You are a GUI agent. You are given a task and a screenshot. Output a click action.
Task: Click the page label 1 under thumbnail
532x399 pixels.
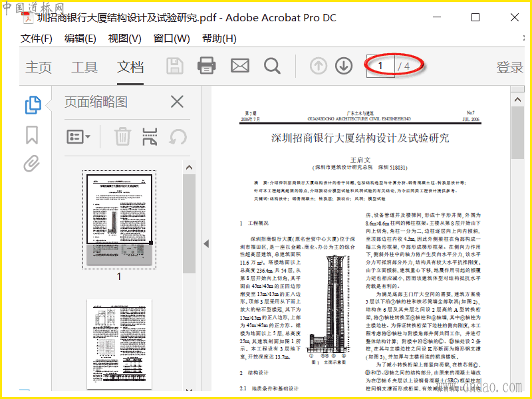coord(119,277)
